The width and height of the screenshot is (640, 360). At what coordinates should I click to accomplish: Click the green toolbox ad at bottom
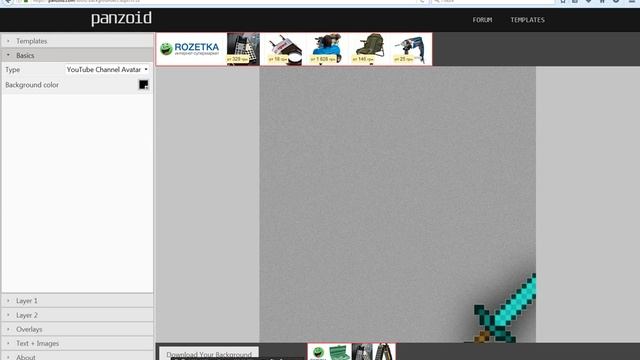tap(339, 352)
